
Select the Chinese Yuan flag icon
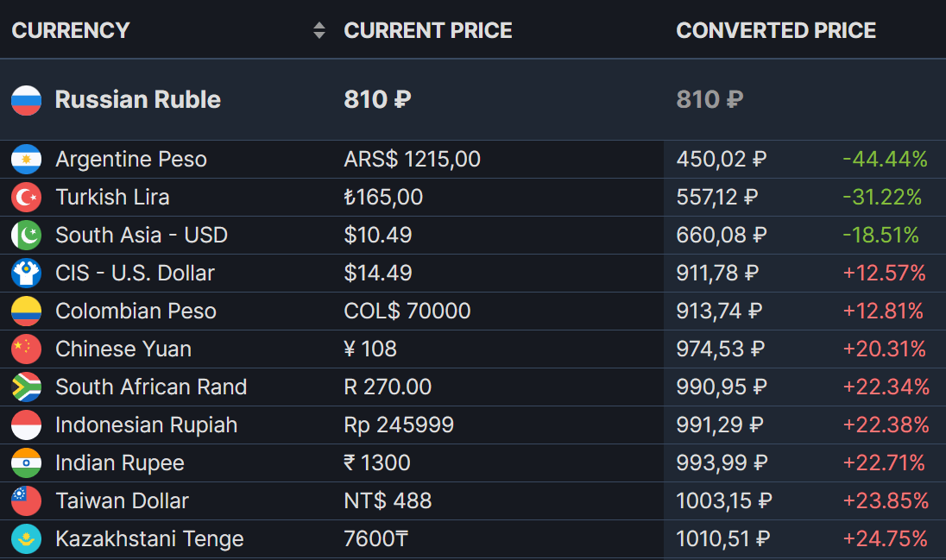pos(26,349)
